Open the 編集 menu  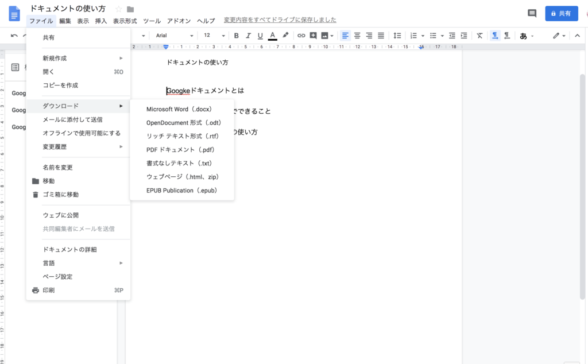(x=65, y=21)
